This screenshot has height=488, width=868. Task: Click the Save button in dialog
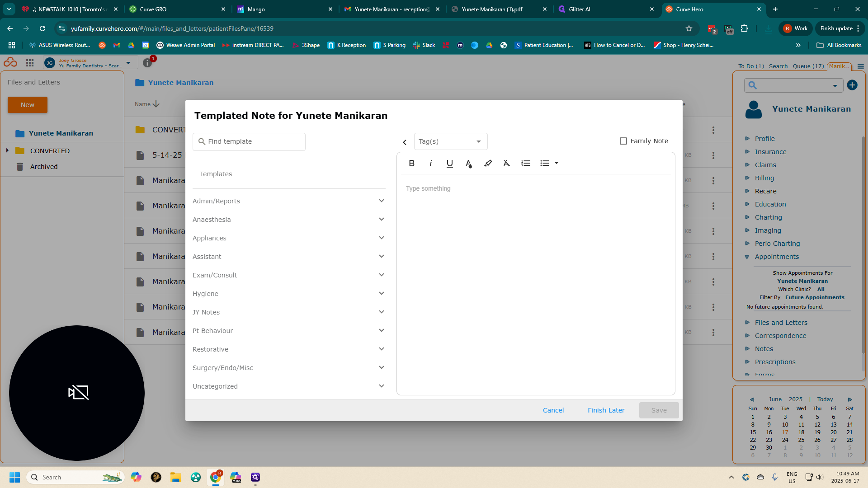659,410
